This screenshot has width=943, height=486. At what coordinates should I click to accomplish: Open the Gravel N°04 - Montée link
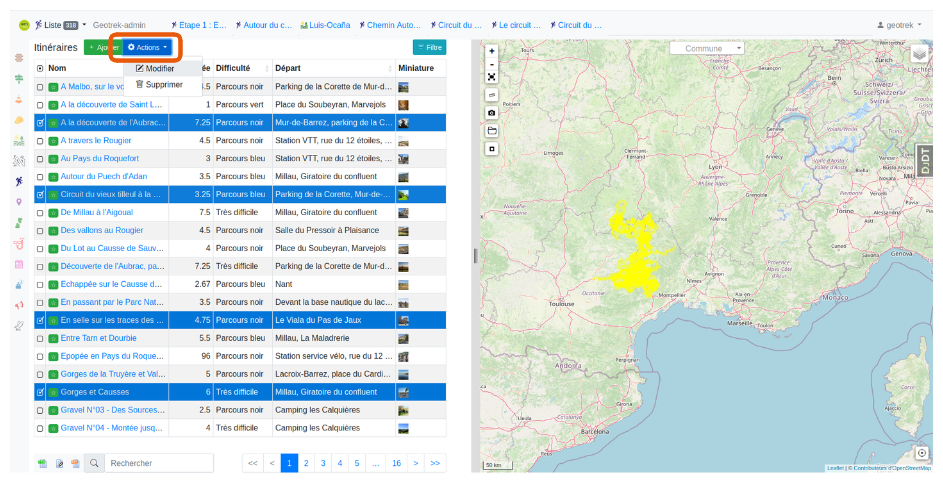point(112,428)
